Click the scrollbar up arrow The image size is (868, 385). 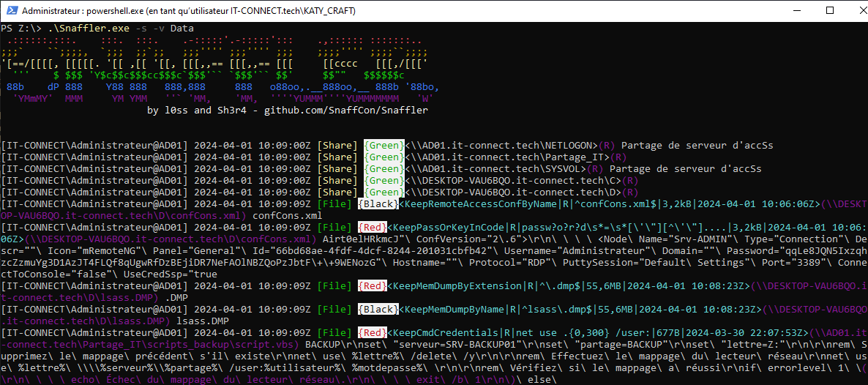point(861,28)
